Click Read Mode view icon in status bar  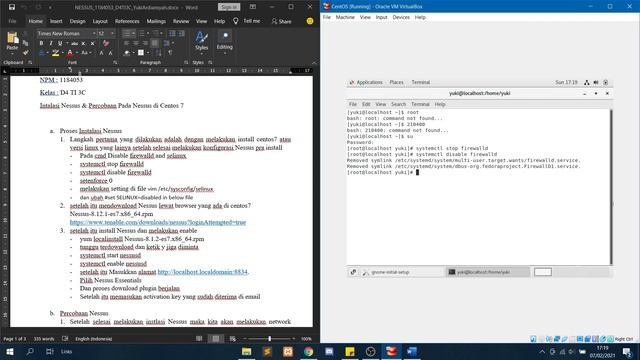point(199,338)
